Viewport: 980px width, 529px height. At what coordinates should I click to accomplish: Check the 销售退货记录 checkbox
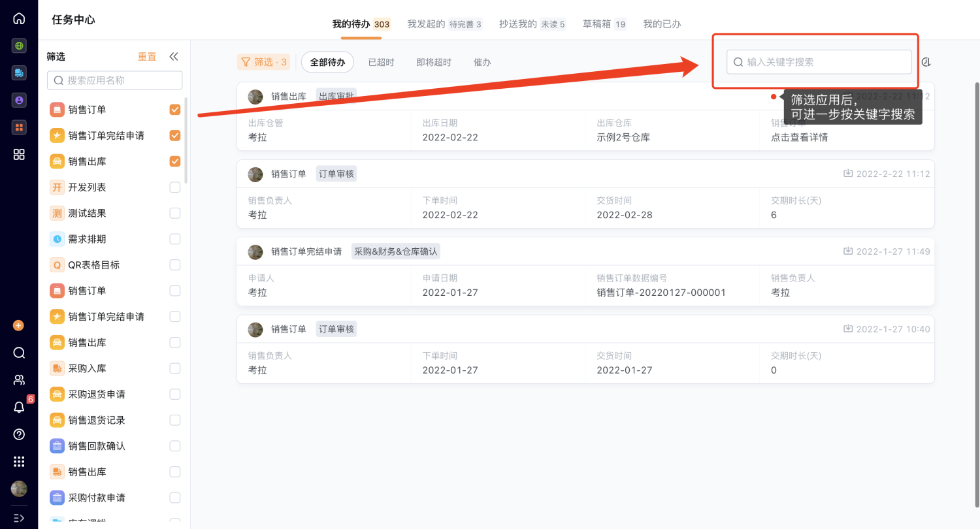174,420
